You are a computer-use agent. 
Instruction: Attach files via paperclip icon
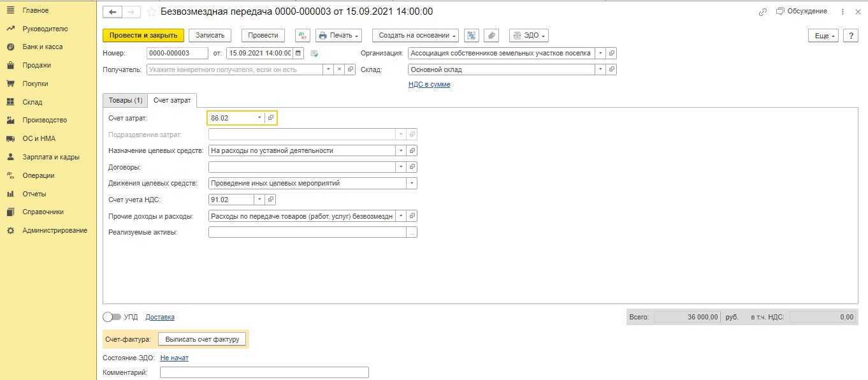point(491,36)
